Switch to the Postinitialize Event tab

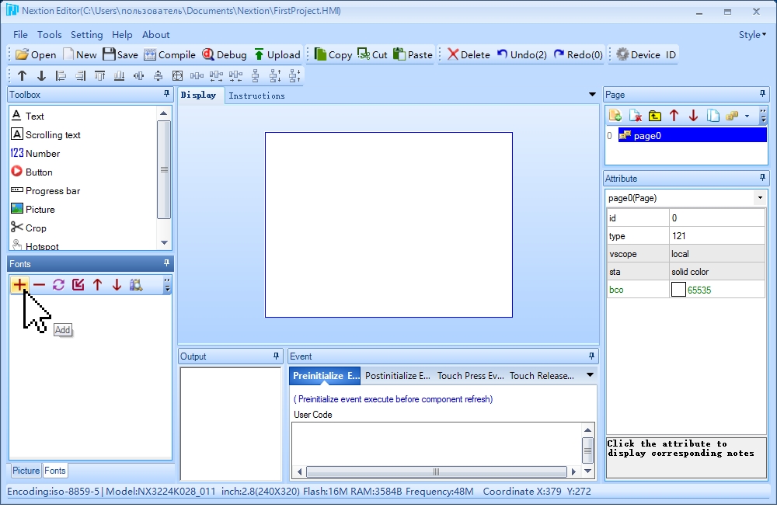pyautogui.click(x=397, y=375)
